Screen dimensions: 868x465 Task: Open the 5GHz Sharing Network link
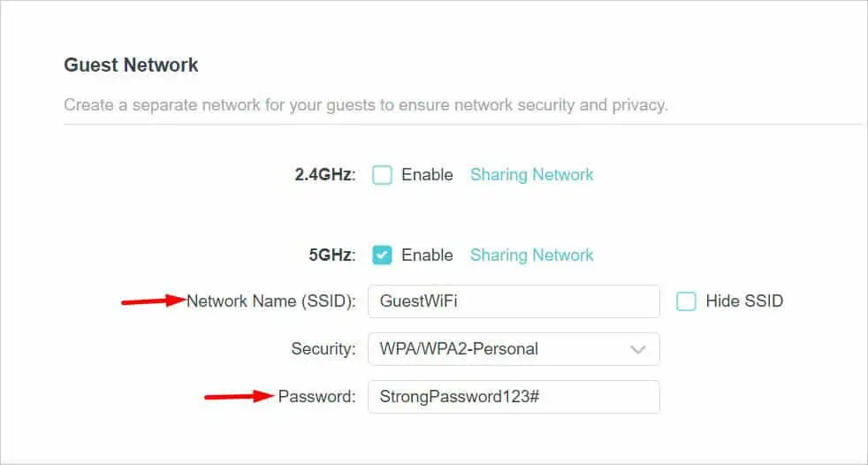(531, 255)
